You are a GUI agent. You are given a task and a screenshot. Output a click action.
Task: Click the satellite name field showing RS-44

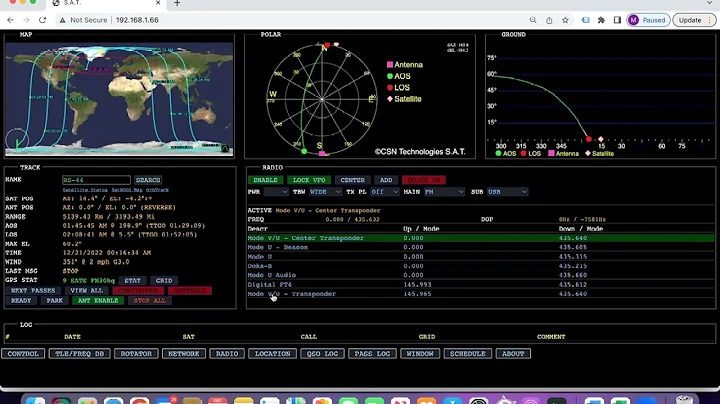(x=96, y=180)
